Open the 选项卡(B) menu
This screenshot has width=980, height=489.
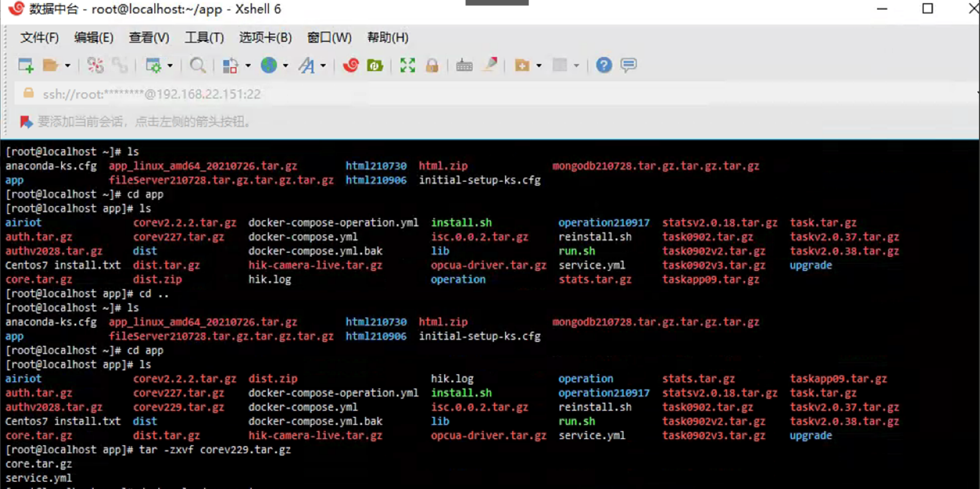[x=265, y=37]
